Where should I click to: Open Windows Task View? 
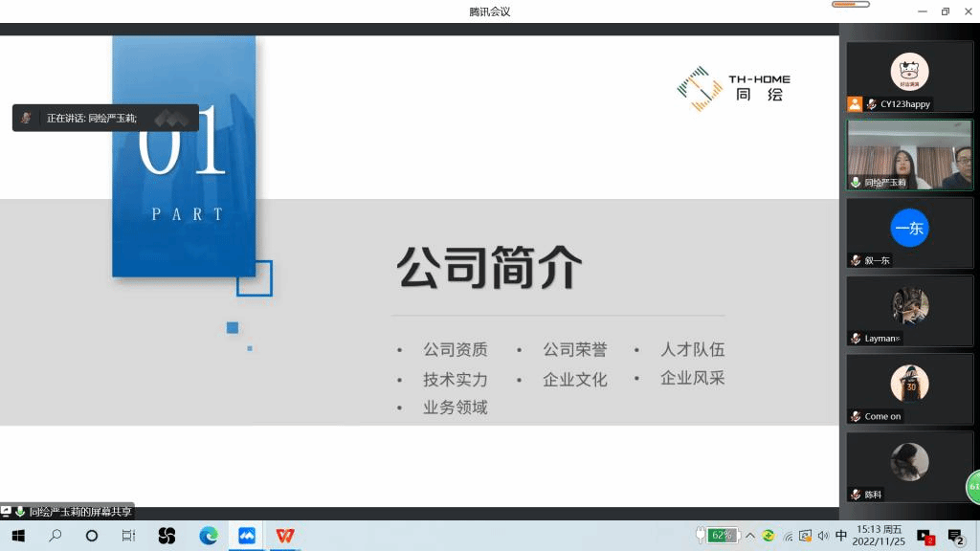(128, 536)
